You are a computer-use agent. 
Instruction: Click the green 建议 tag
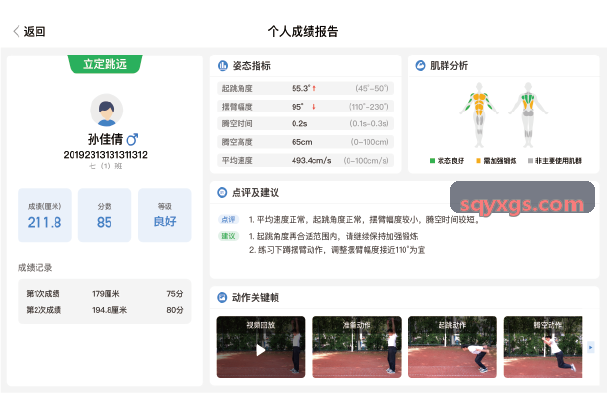228,236
